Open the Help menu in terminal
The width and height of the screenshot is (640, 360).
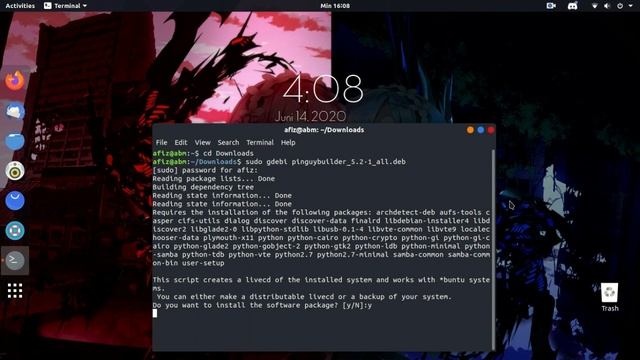288,142
